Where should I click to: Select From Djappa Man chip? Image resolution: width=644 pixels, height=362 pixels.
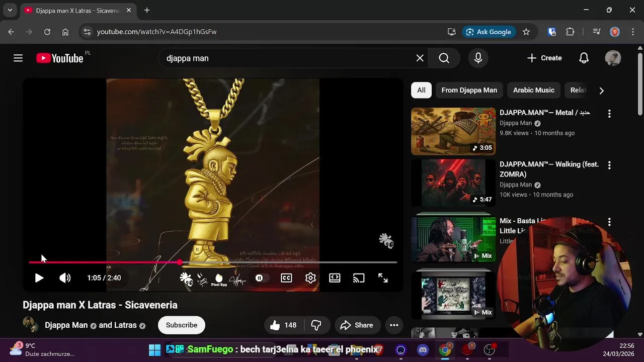(x=469, y=90)
